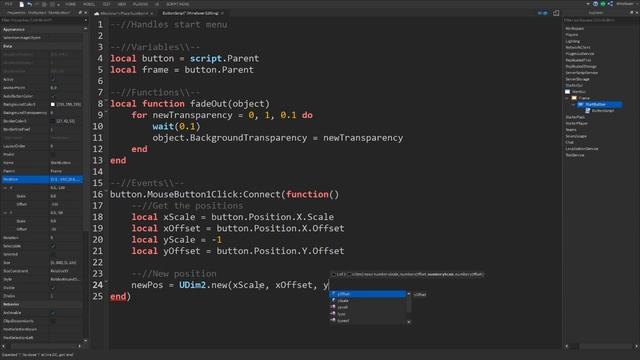
Task: Toggle the Active property checkbox
Action: tap(53, 80)
